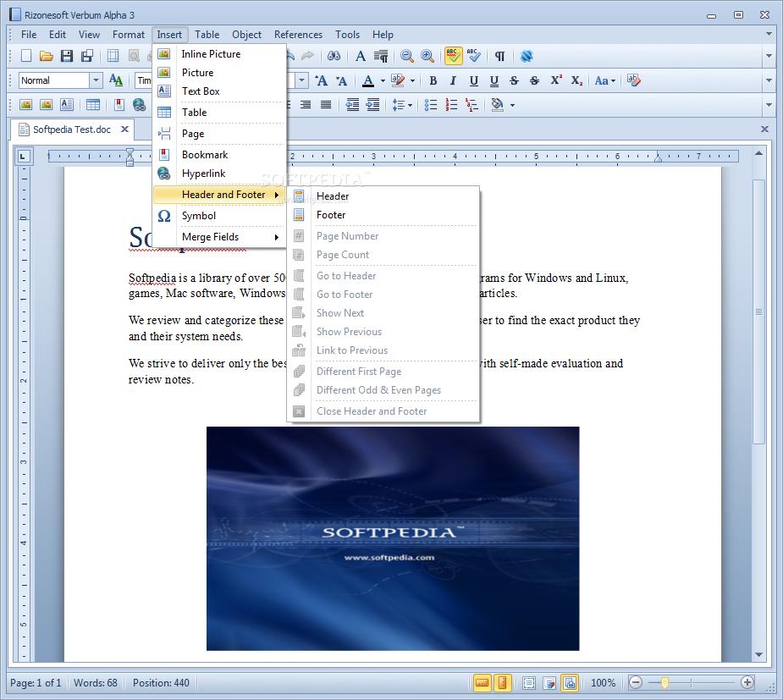783x700 pixels.
Task: Click the zoom in plus button
Action: pos(747,682)
